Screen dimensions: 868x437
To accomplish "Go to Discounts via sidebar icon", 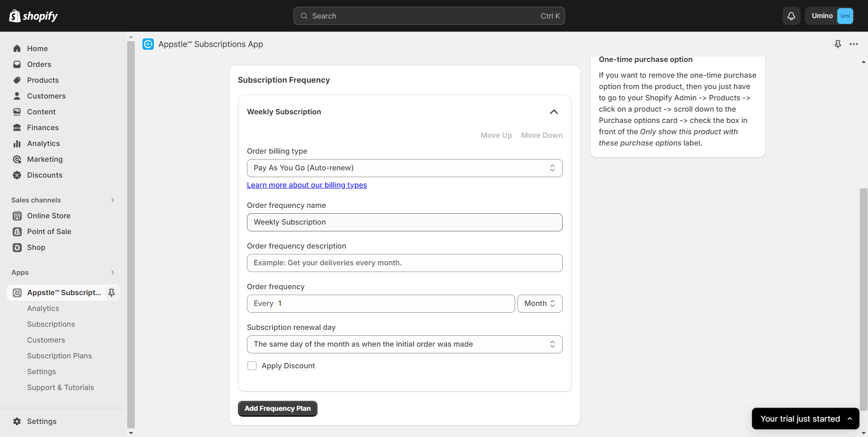I will coord(17,175).
